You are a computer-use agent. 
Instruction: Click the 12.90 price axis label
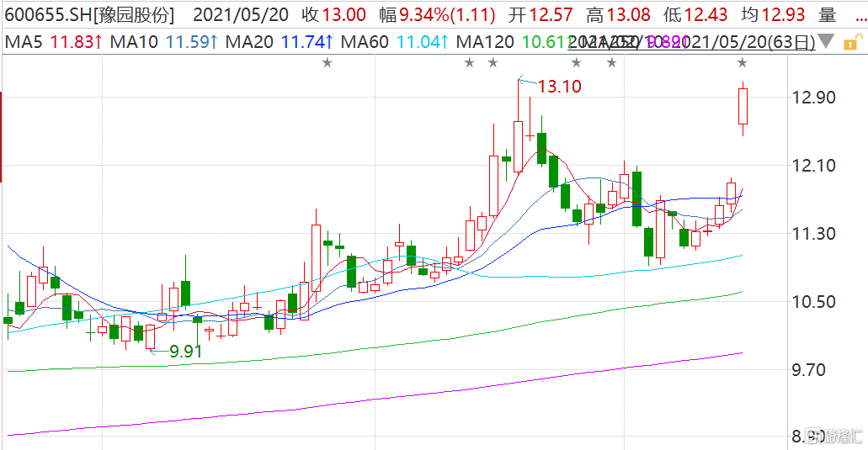pos(814,98)
